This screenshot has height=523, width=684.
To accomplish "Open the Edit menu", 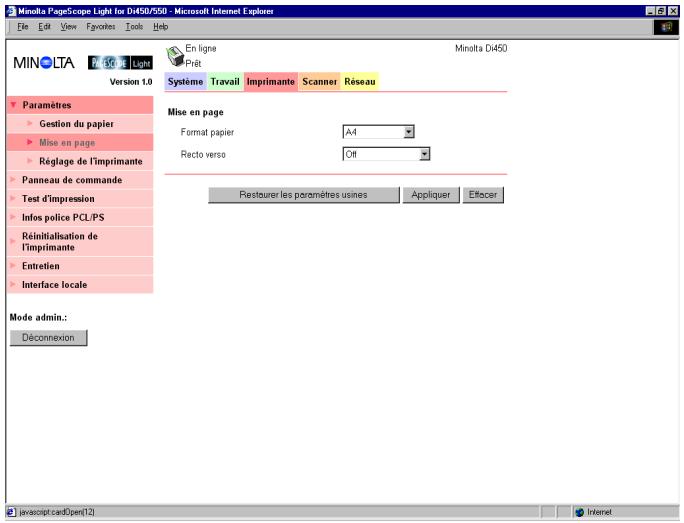I will (x=44, y=27).
